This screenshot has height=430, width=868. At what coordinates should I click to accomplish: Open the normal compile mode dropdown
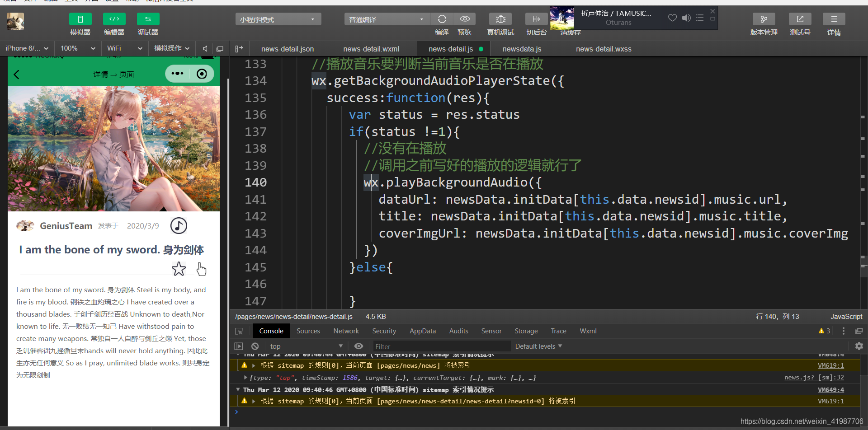tap(387, 19)
